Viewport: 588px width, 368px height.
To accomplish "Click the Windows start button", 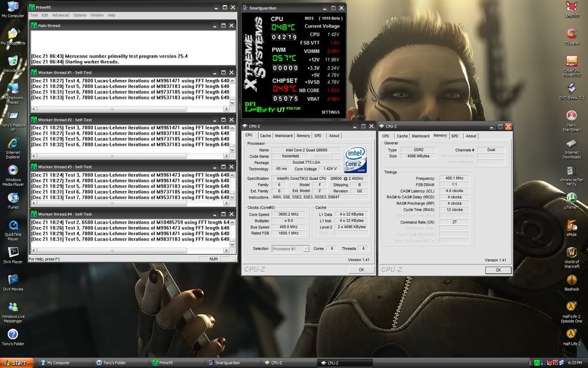I will tap(17, 363).
